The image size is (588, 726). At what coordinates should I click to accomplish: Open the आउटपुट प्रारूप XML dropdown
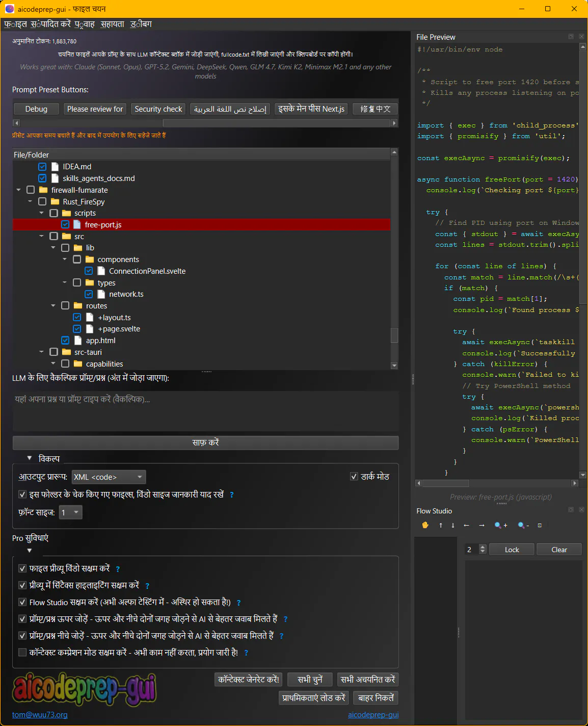pos(109,477)
